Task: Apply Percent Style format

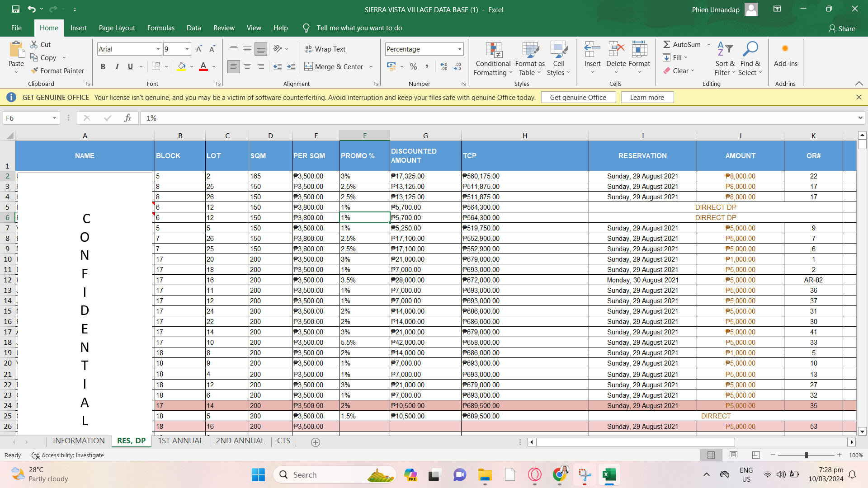Action: (413, 66)
